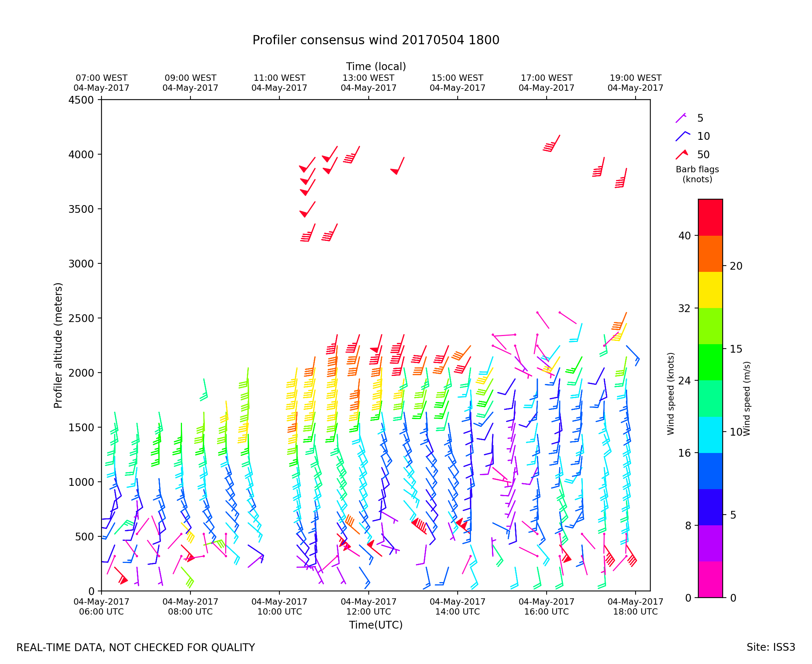Image resolution: width=812 pixels, height=664 pixels.
Task: Click the 40 knots colorbar tick label
Action: 685,236
